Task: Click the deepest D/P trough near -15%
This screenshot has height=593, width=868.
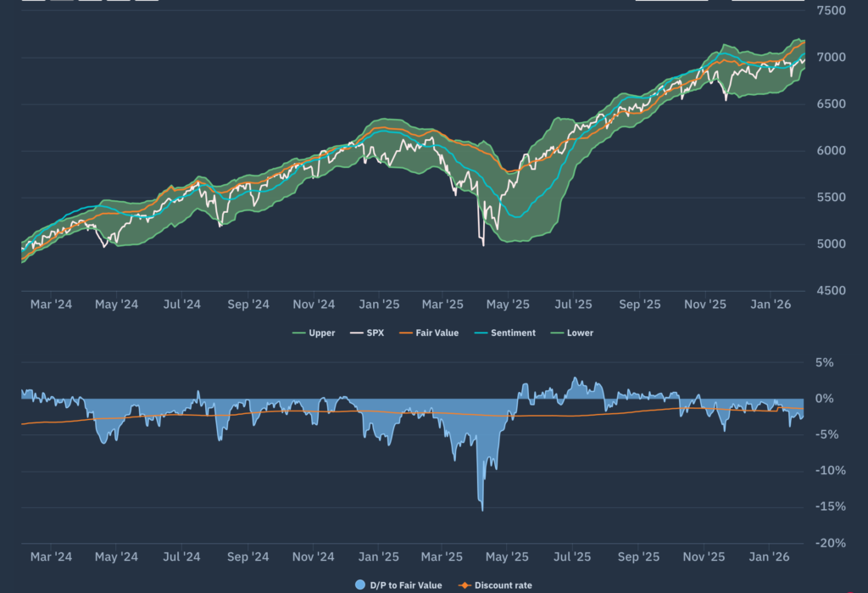Action: coord(483,510)
